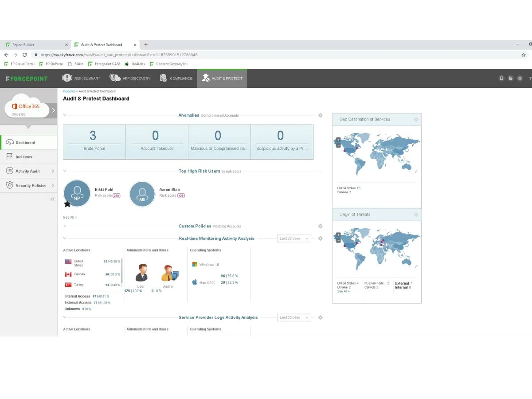Open the FSAM bookmark

[76, 64]
